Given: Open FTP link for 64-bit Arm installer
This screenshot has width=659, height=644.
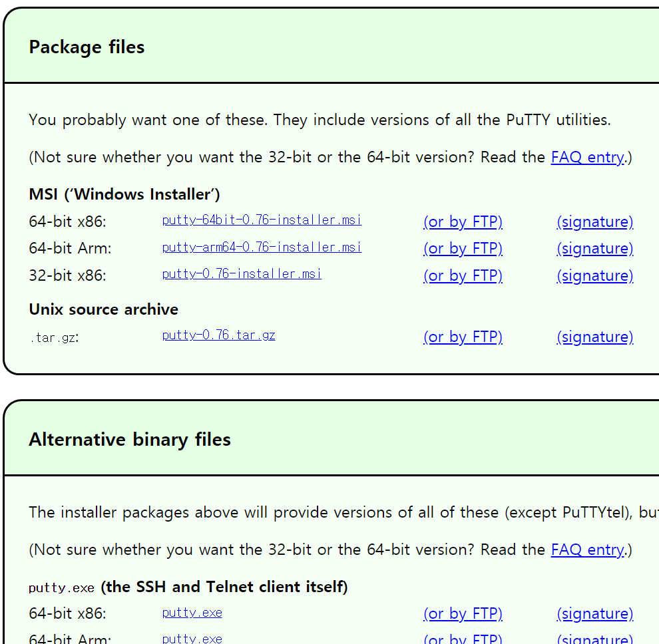Looking at the screenshot, I should [x=462, y=248].
